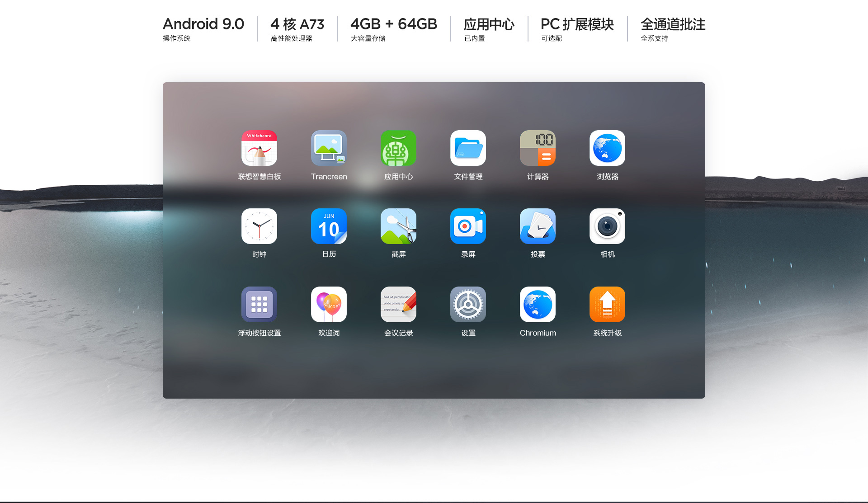868x503 pixels.
Task: Open the 设置 gear icon
Action: 468,304
